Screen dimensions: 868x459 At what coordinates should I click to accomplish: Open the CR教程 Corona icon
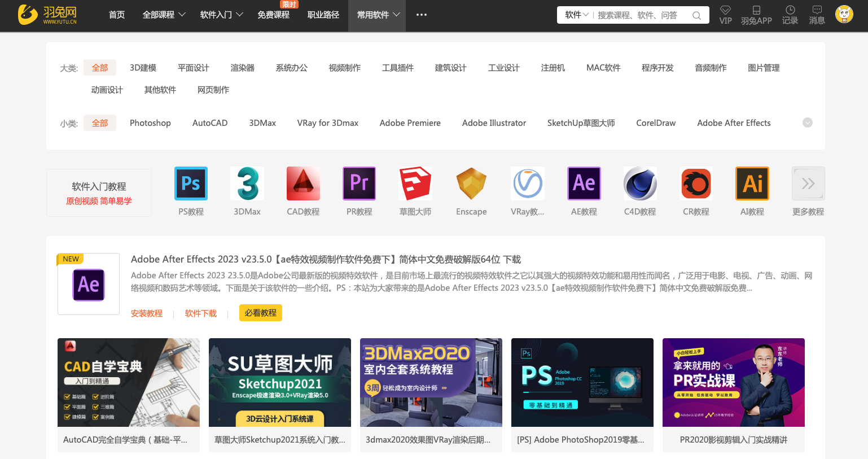coord(696,183)
